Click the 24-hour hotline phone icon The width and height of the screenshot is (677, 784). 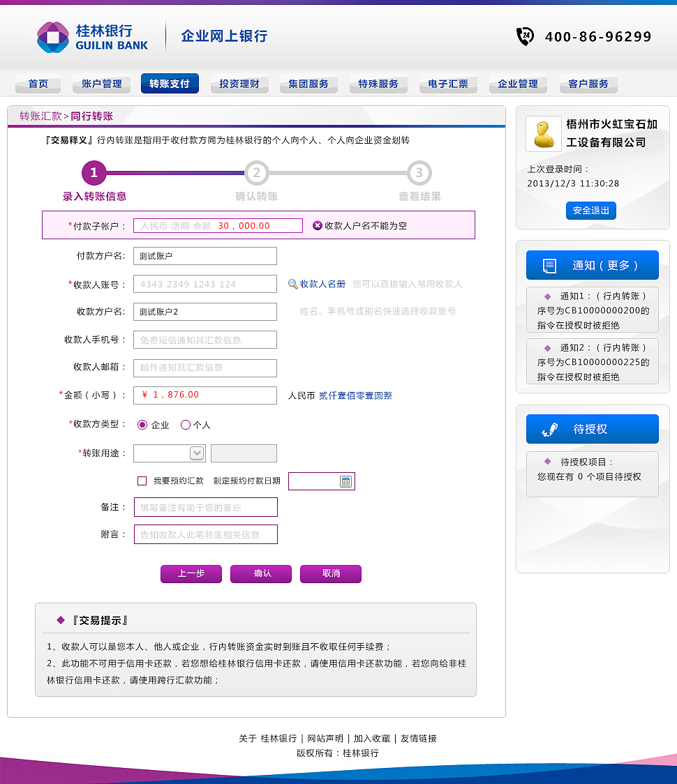525,36
